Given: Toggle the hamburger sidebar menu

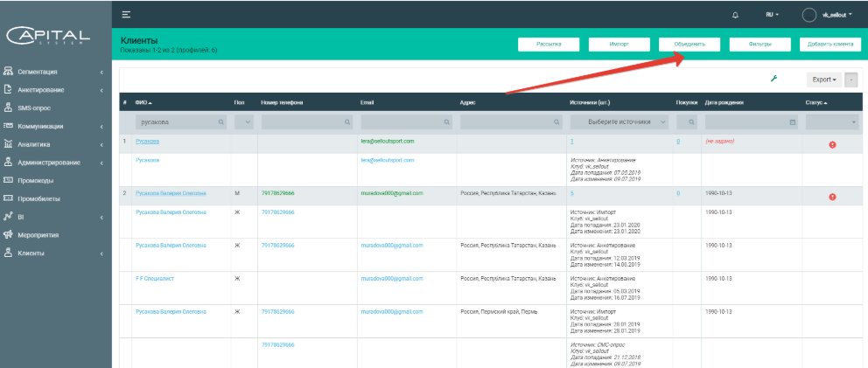Looking at the screenshot, I should pyautogui.click(x=127, y=15).
